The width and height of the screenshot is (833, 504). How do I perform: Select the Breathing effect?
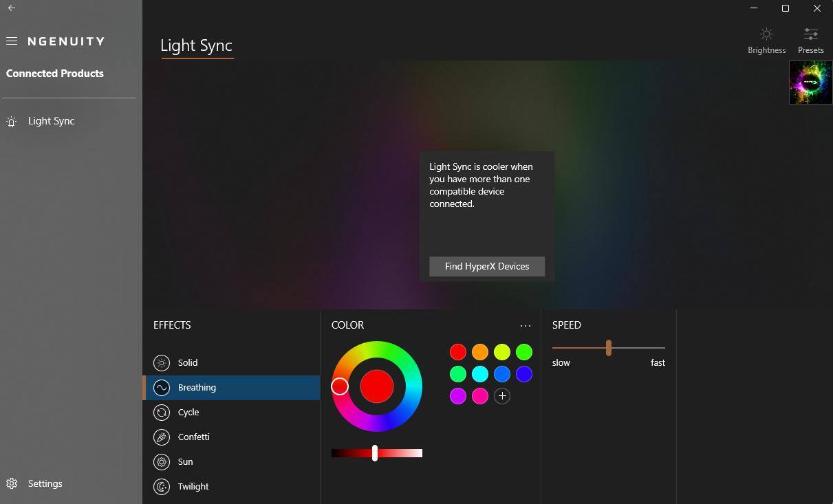tap(197, 388)
